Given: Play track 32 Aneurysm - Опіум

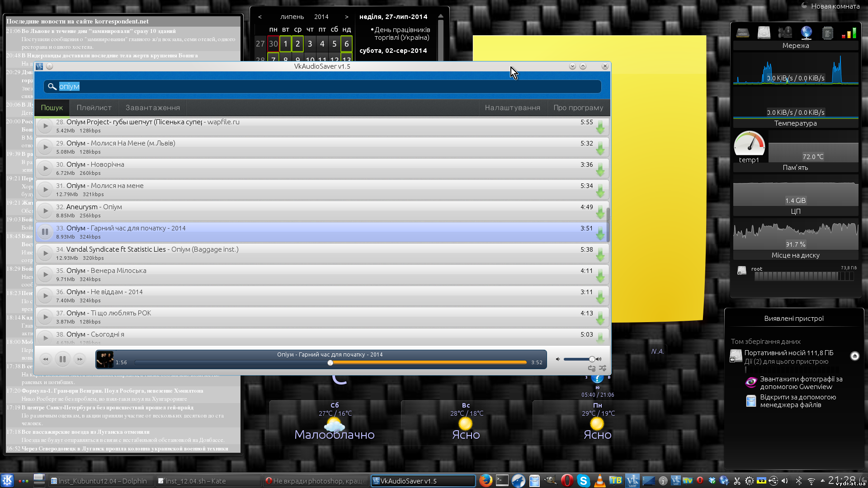Looking at the screenshot, I should click(x=45, y=211).
